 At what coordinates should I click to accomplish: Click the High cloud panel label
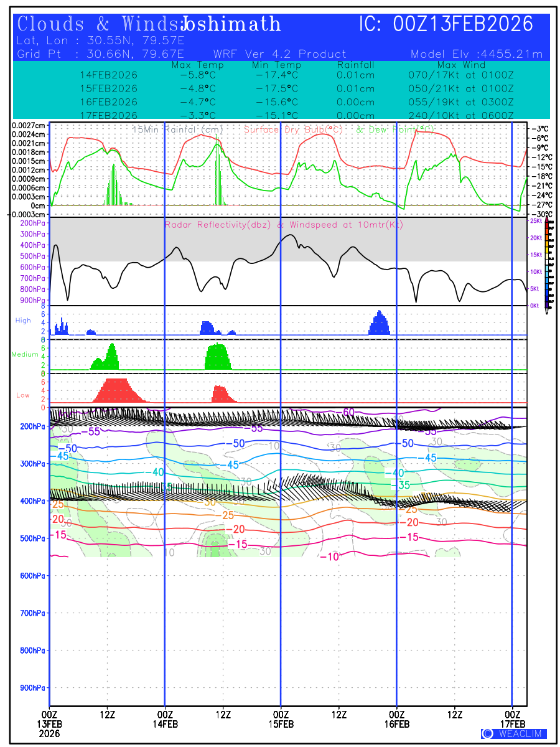pos(23,321)
